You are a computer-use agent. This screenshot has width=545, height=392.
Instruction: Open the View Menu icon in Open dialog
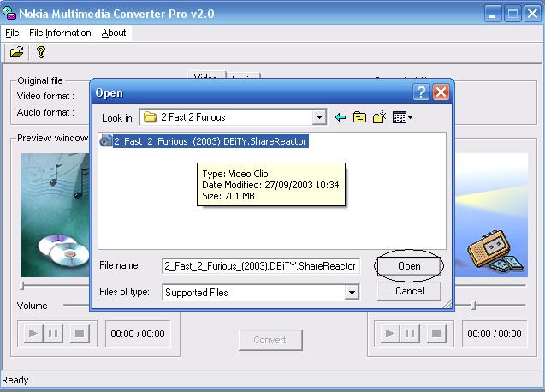click(401, 117)
